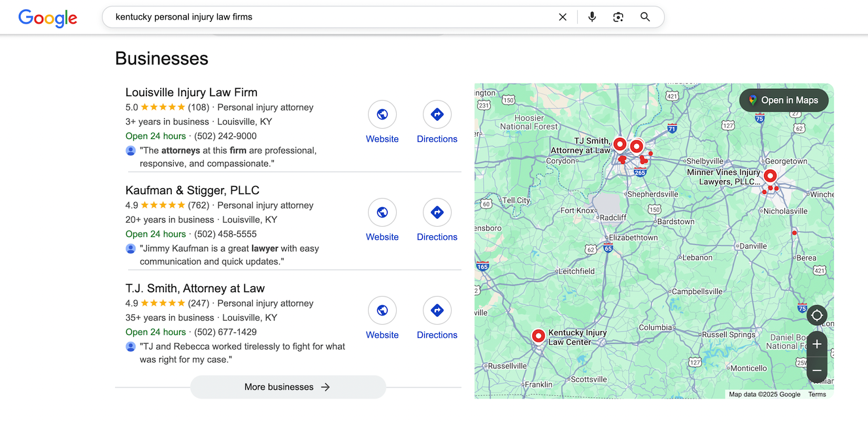The height and width of the screenshot is (424, 868).
Task: Click the Campbellsville label on the map
Action: tap(697, 291)
